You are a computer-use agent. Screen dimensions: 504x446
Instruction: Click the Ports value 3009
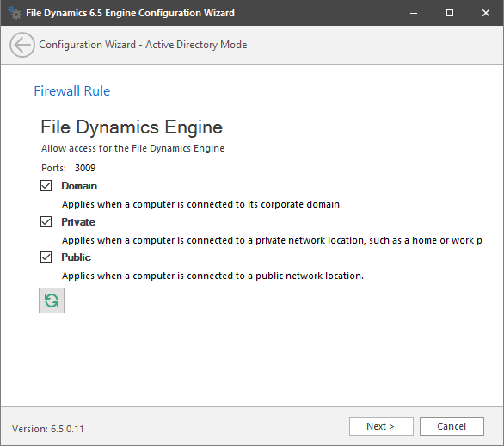coord(85,168)
